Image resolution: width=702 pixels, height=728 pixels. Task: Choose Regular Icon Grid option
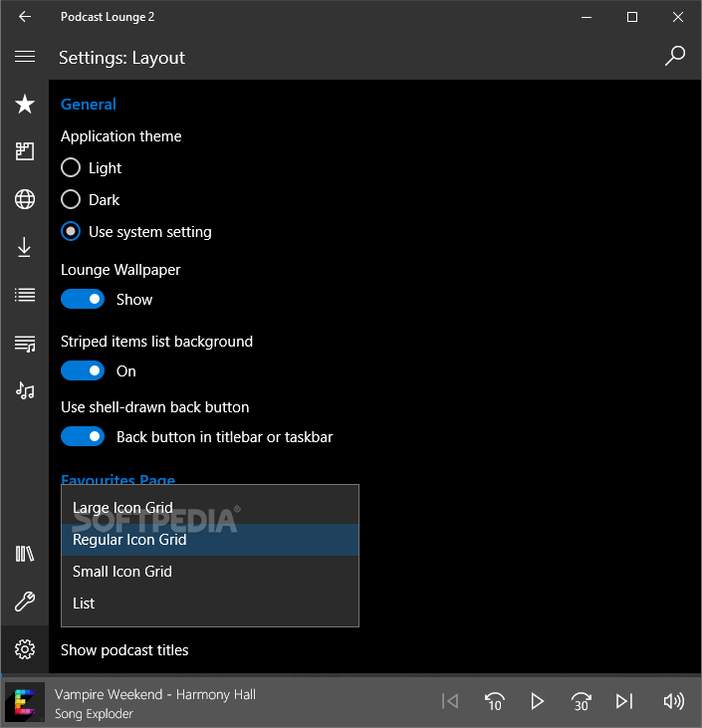(210, 540)
